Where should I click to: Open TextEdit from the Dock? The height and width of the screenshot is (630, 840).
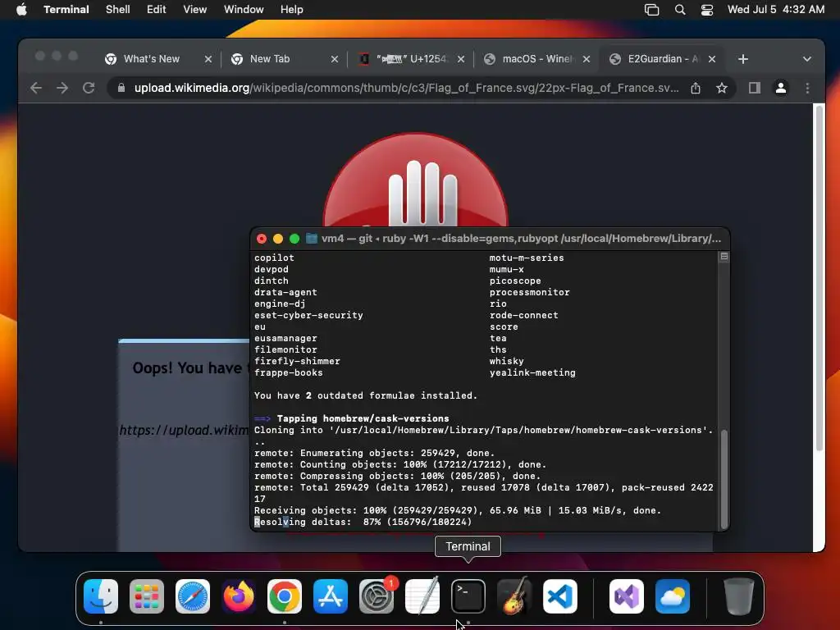422,596
